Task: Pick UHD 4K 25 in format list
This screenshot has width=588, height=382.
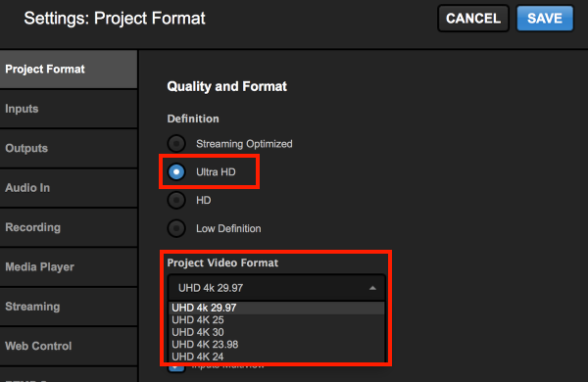Action: click(x=276, y=320)
